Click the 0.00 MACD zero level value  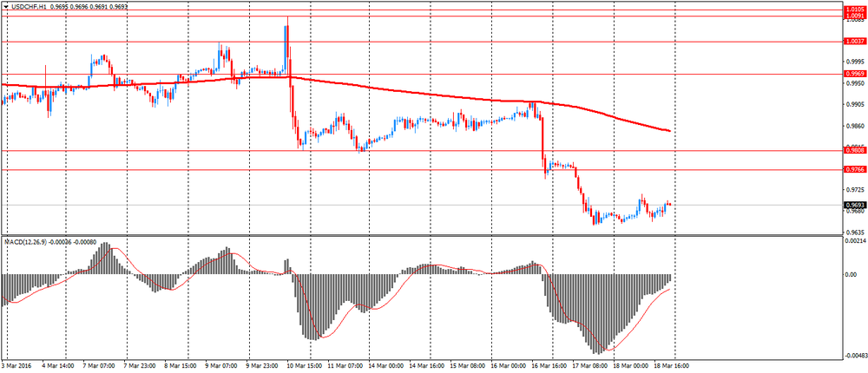tap(851, 274)
